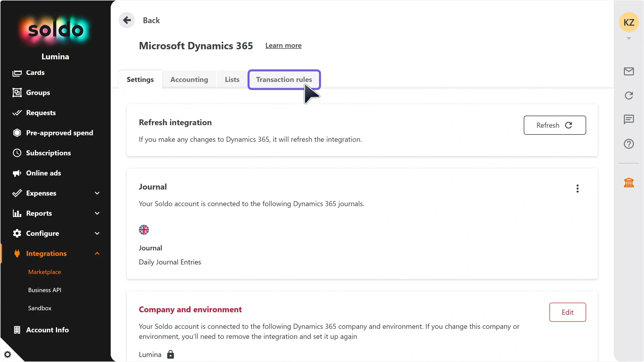Follow the Learn more link

click(x=283, y=46)
